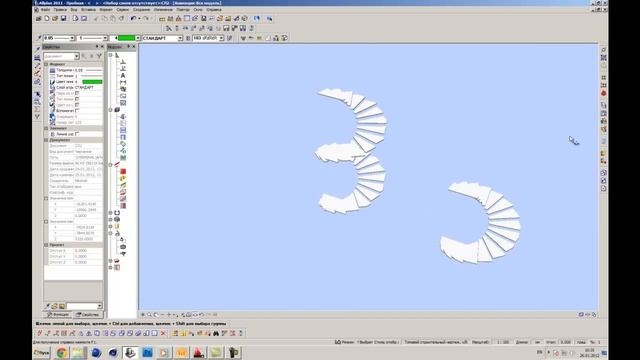Viewport: 640px width, 360px height.
Task: Click the magnifier zoom icon under the viewport
Action: [149, 315]
